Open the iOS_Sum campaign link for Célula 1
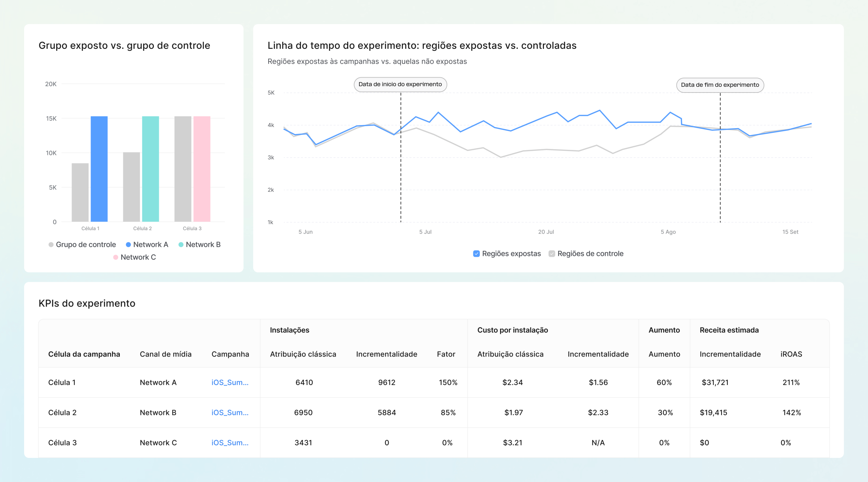The width and height of the screenshot is (868, 482). [x=230, y=382]
